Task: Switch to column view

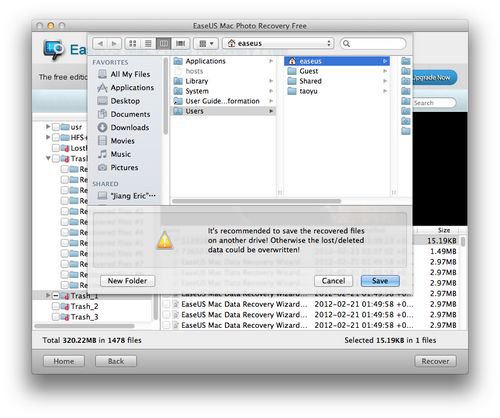Action: click(163, 43)
